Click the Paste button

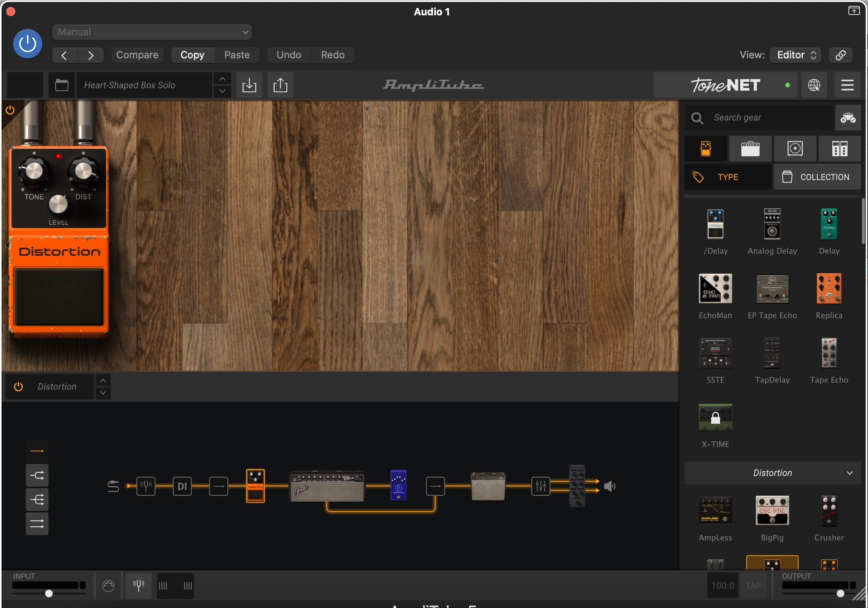(x=237, y=55)
